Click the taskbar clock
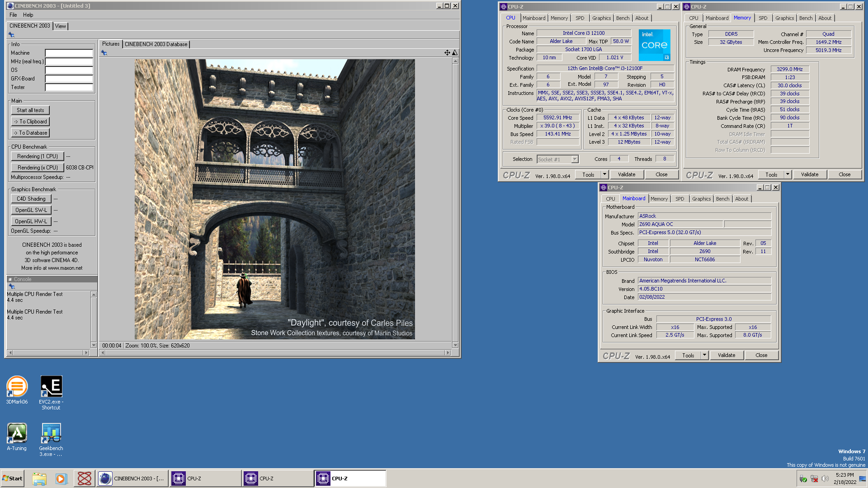This screenshot has width=868, height=488. 844,479
